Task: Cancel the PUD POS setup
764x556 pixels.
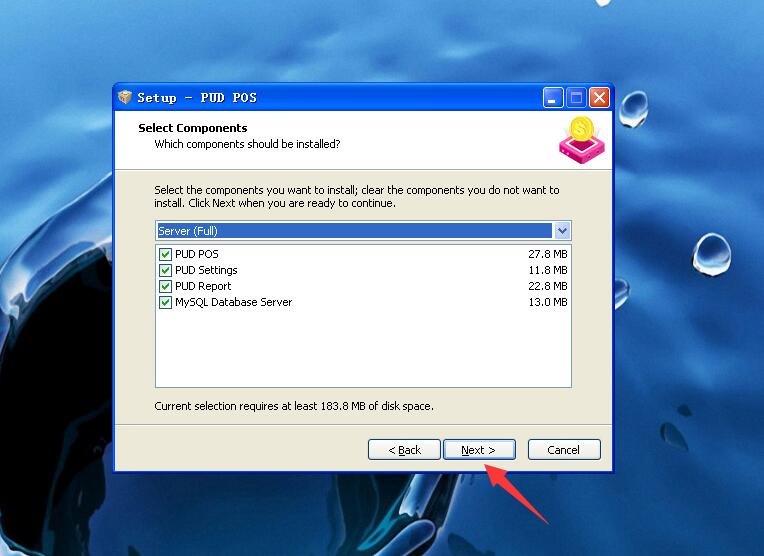Action: (x=564, y=449)
